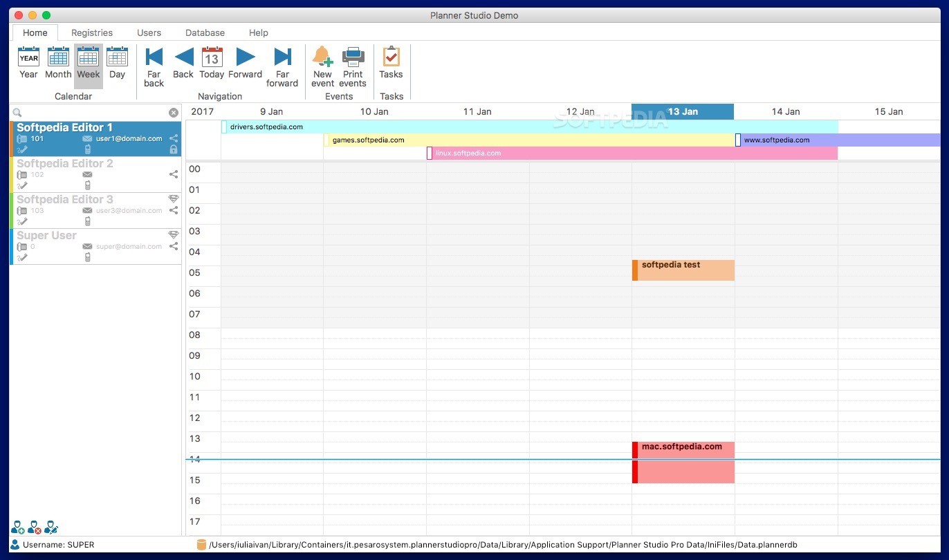This screenshot has width=949, height=560.
Task: Click the Add user icon below the sidebar
Action: [17, 528]
